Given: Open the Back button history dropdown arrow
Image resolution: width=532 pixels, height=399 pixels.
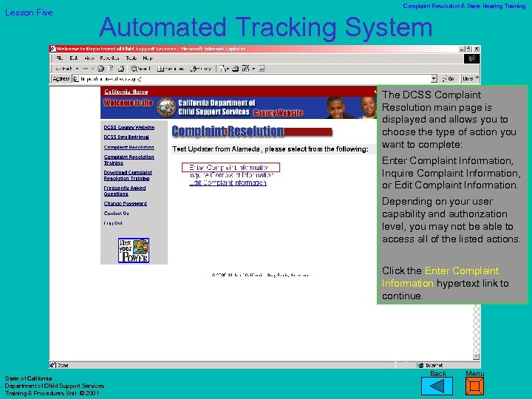Looking at the screenshot, I should pyautogui.click(x=78, y=69).
